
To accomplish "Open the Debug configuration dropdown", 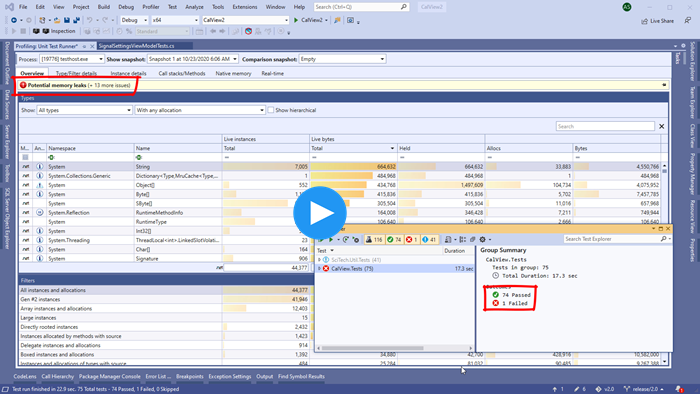I will [x=134, y=20].
